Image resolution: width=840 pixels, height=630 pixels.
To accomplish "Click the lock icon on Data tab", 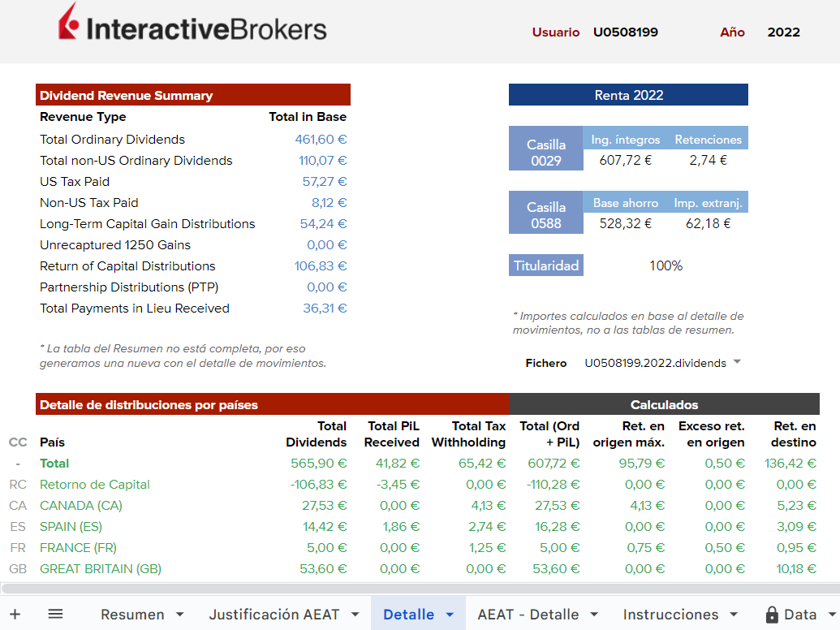I will coord(772,615).
